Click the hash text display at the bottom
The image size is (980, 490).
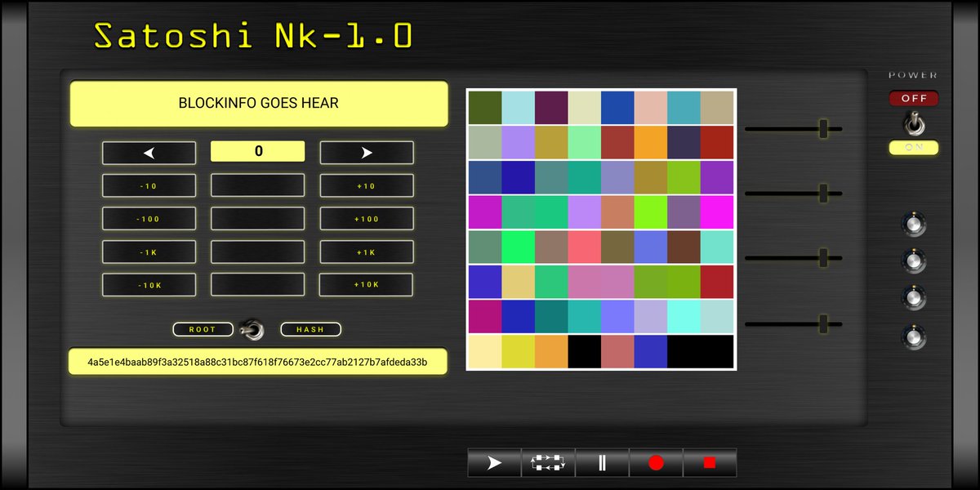(258, 361)
